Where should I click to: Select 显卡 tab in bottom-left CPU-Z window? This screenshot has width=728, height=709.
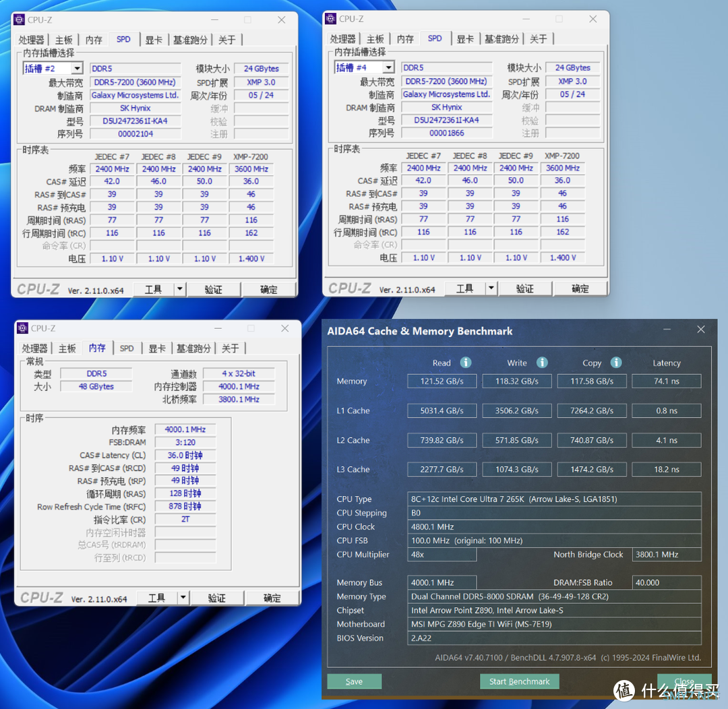[x=157, y=348]
